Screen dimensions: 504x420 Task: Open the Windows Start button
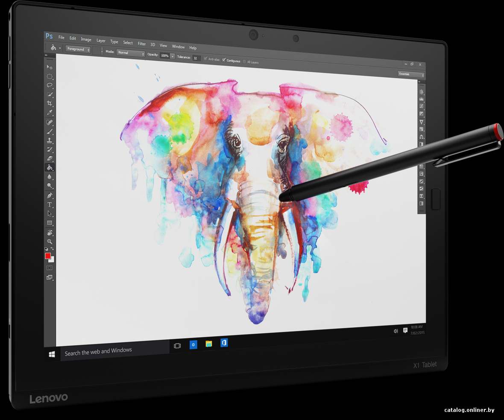click(52, 354)
